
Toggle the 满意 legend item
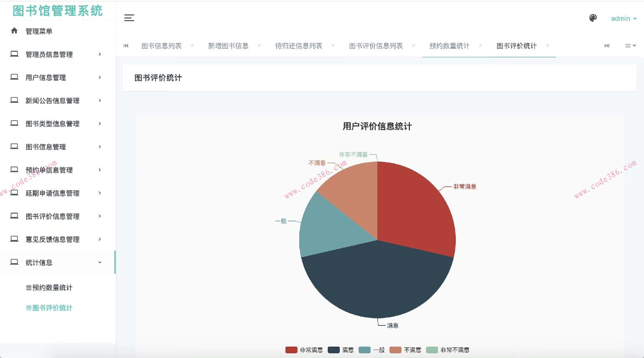341,350
